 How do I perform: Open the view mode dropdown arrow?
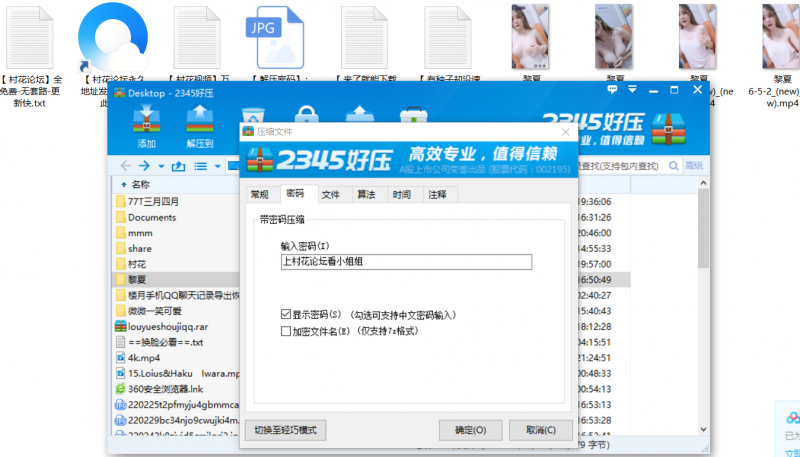216,165
